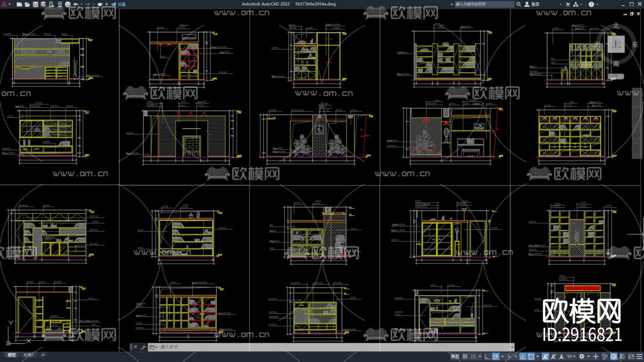Click the 键入命令 command line input
This screenshot has width=644, height=362.
[322, 347]
